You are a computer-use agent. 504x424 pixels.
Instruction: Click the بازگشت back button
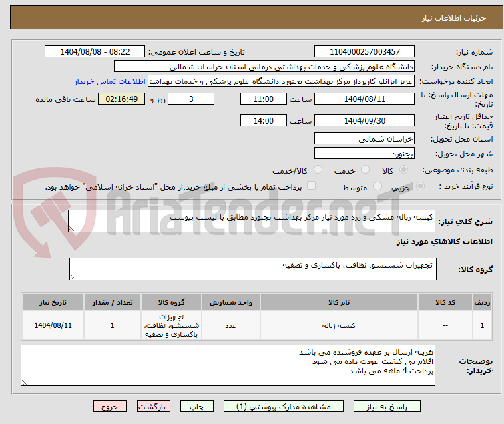154,407
